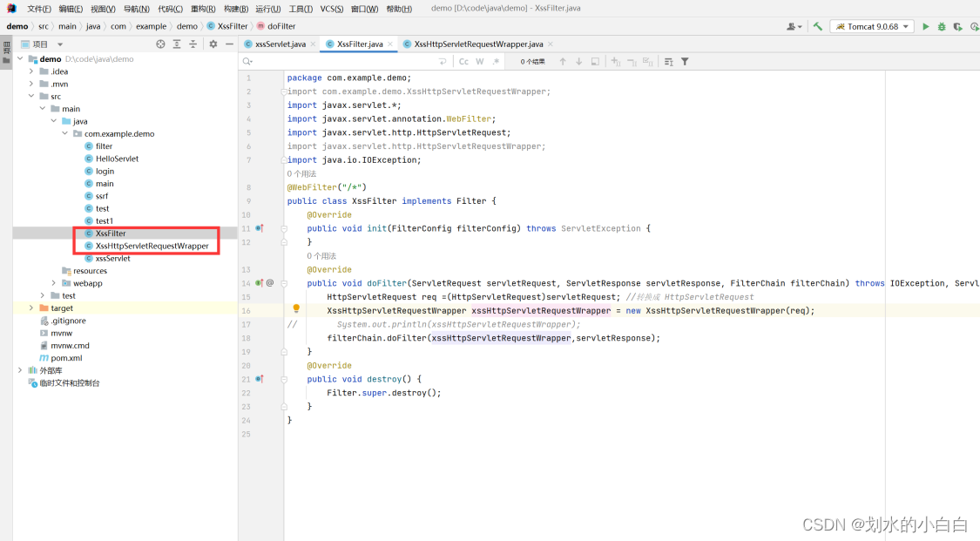The width and height of the screenshot is (980, 541).
Task: Expand the target folder
Action: [31, 308]
